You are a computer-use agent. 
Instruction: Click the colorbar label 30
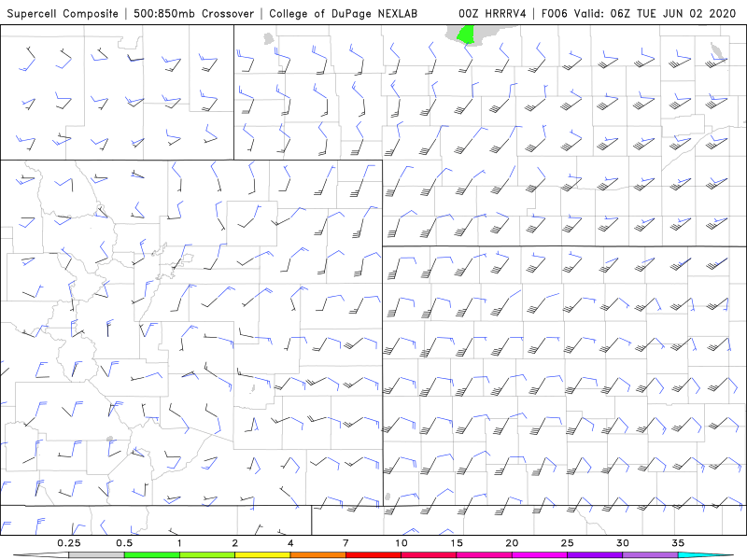(622, 543)
